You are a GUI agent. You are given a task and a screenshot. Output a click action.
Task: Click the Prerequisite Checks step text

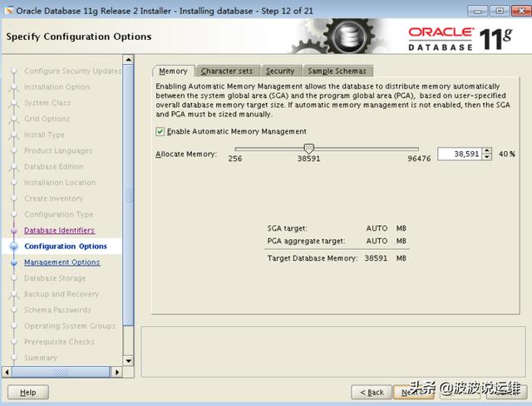[x=59, y=342]
